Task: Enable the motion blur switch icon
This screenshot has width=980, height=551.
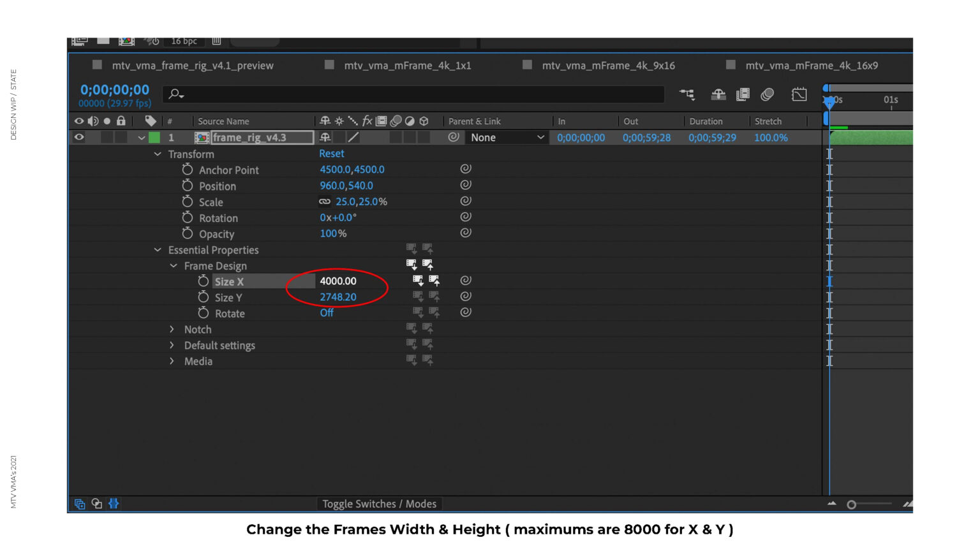Action: [x=768, y=94]
